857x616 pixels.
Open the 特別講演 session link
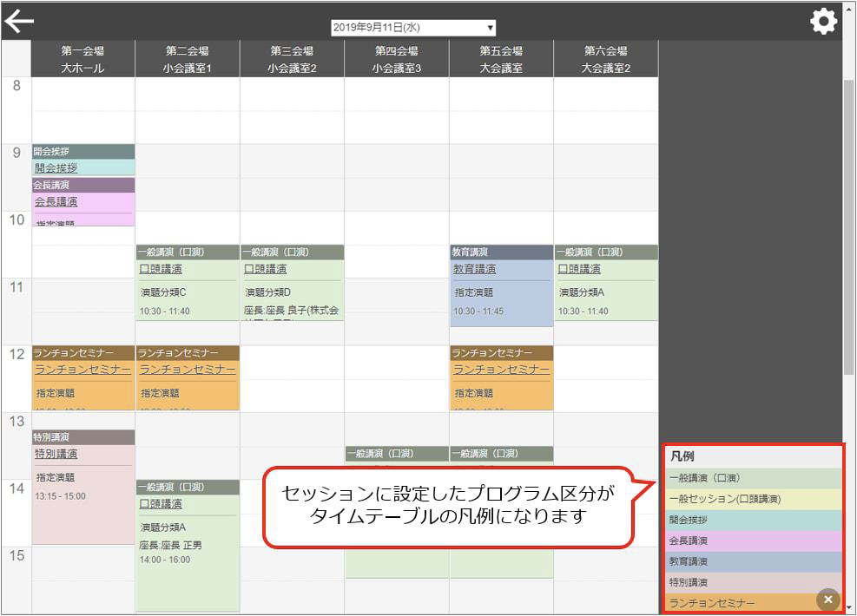56,453
